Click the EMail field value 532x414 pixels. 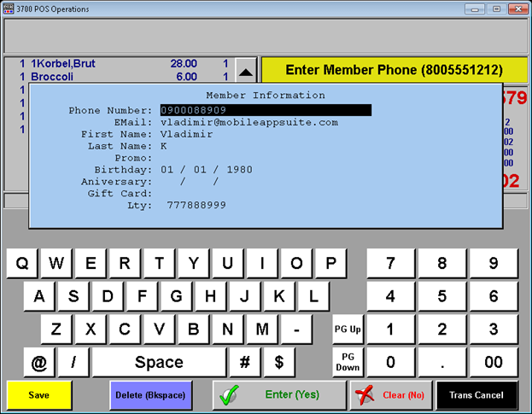[249, 122]
